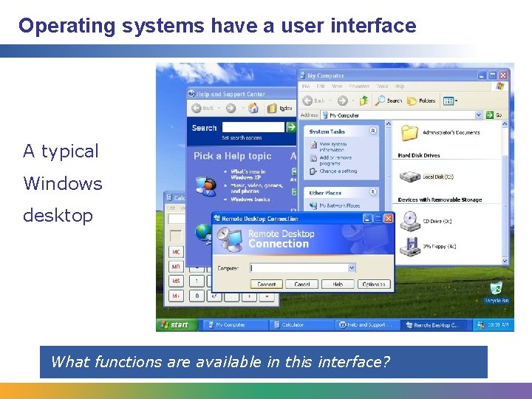Image resolution: width=532 pixels, height=399 pixels.
Task: Open the Favorites menu in My Computer
Action: tap(359, 86)
